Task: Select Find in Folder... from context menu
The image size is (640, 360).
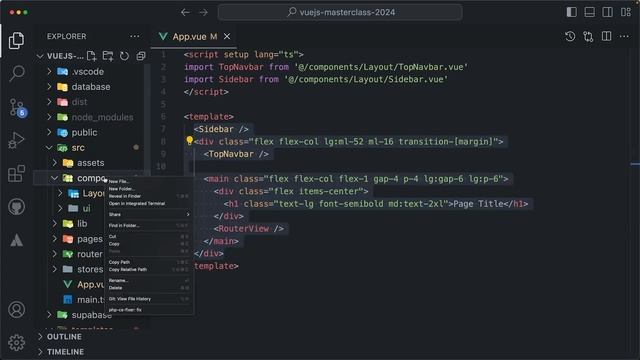Action: [x=149, y=225]
